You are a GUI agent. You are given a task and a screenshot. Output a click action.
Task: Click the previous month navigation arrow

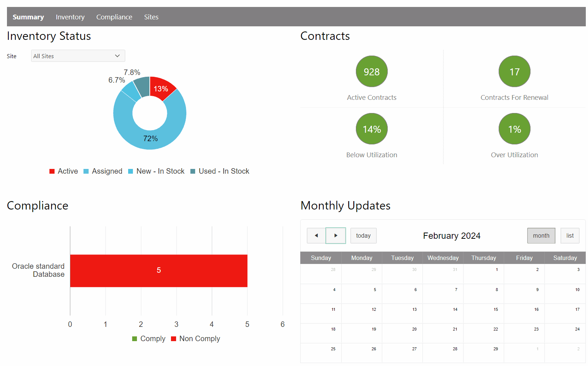[316, 235]
